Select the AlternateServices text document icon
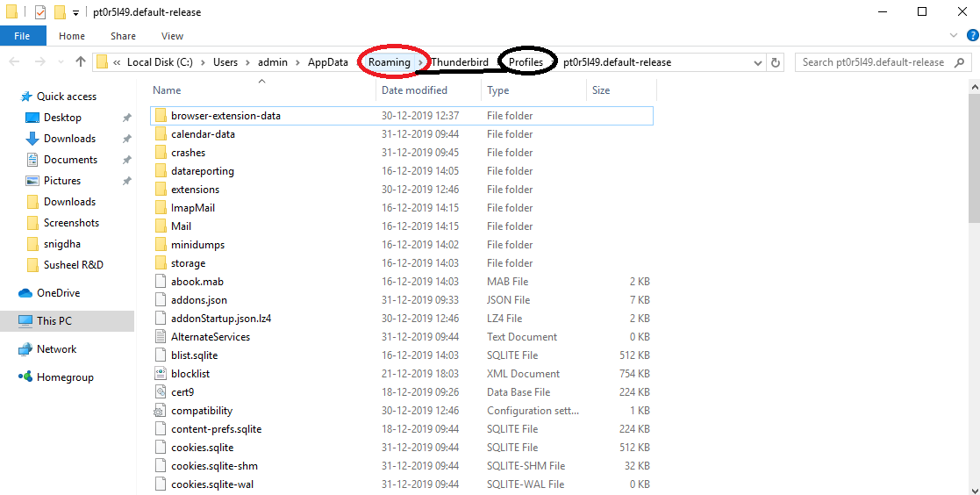 click(161, 337)
